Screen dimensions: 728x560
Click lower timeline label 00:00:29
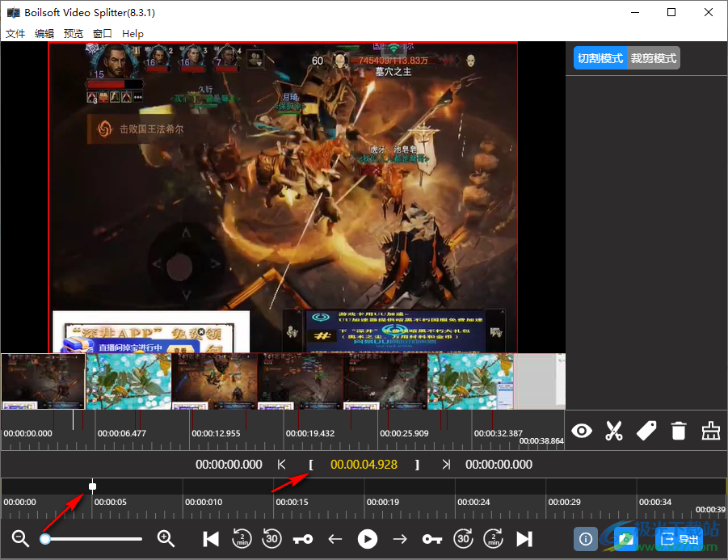click(x=565, y=502)
